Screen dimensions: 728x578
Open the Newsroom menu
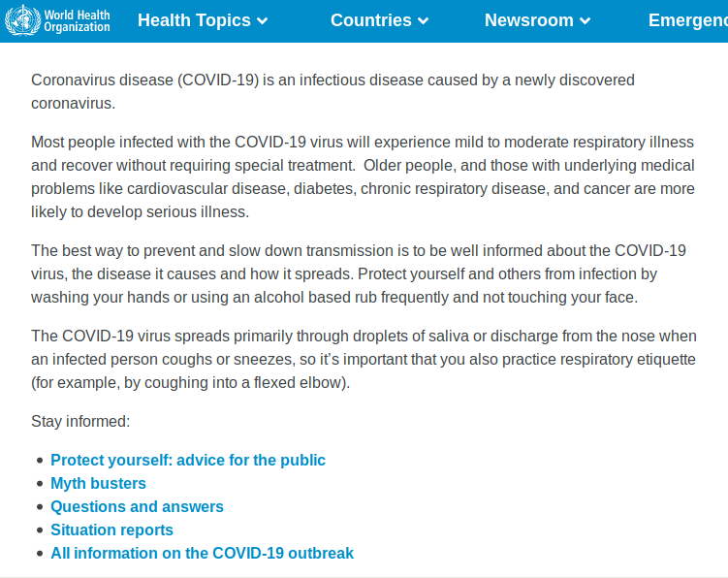tap(529, 20)
